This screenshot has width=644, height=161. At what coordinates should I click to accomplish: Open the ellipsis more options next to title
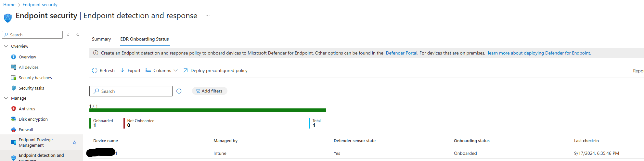pos(208,16)
